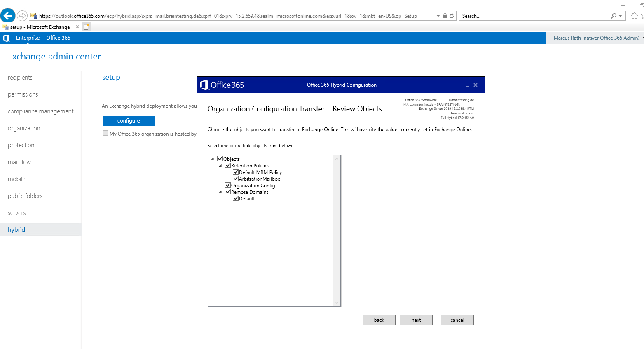644x349 pixels.
Task: Open protection in left navigation
Action: (x=21, y=145)
